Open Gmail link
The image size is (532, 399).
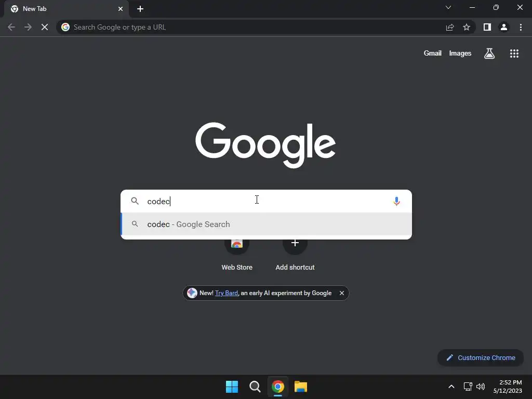tap(433, 54)
